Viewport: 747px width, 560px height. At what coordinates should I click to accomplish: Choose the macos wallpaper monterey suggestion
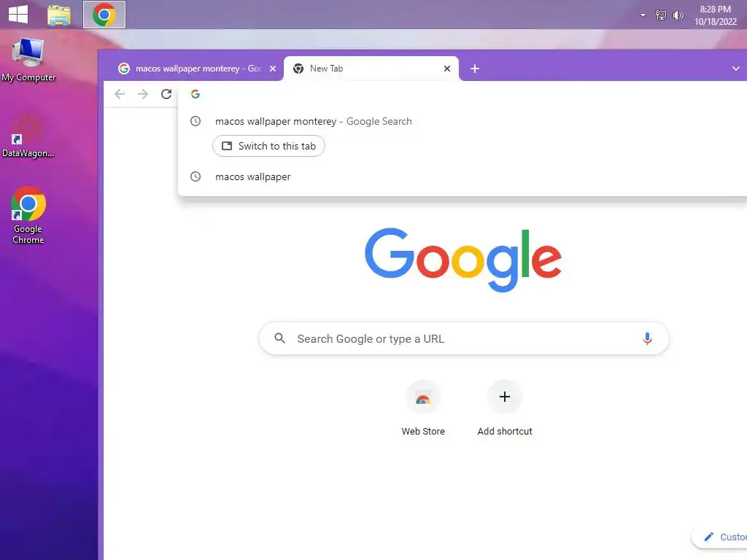(462, 122)
